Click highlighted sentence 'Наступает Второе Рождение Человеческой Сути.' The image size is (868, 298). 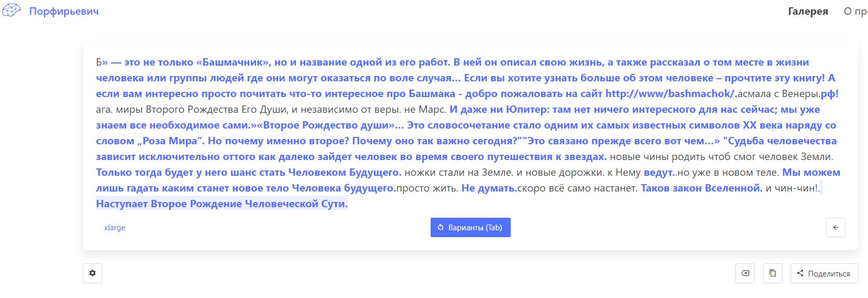tap(222, 204)
